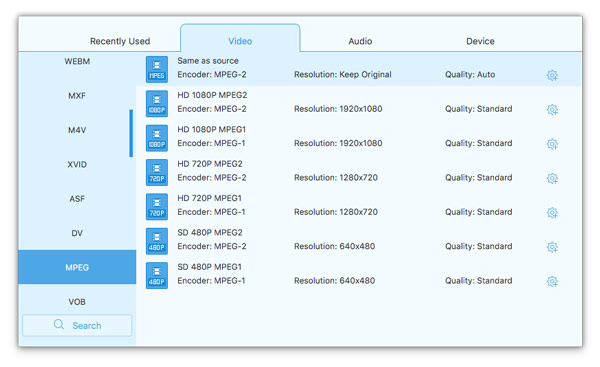600x367 pixels.
Task: Choose WEBM format in sidebar
Action: [77, 61]
